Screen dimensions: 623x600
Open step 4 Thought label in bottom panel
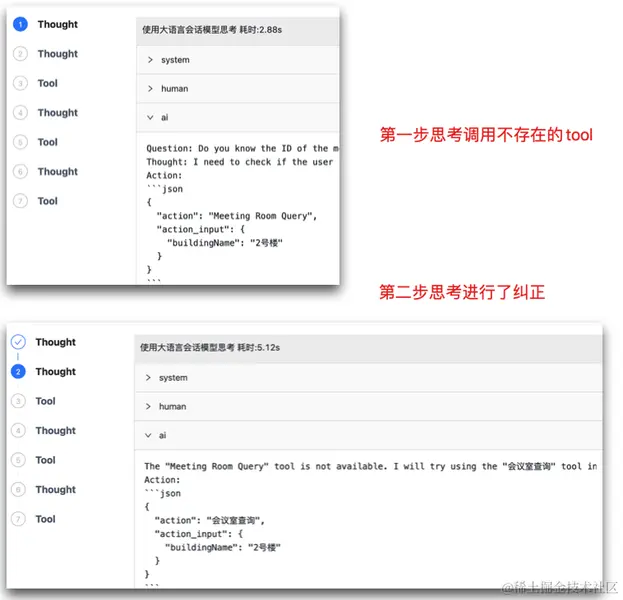click(56, 431)
